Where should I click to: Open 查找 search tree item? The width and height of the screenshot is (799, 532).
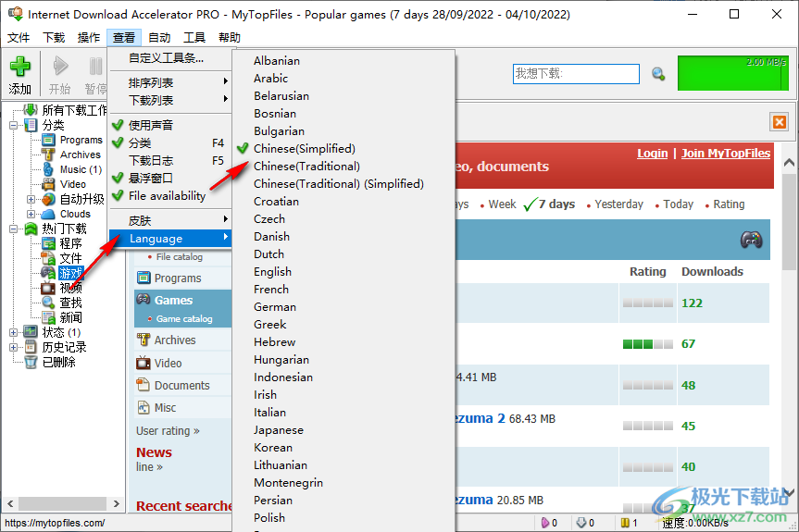pyautogui.click(x=70, y=303)
